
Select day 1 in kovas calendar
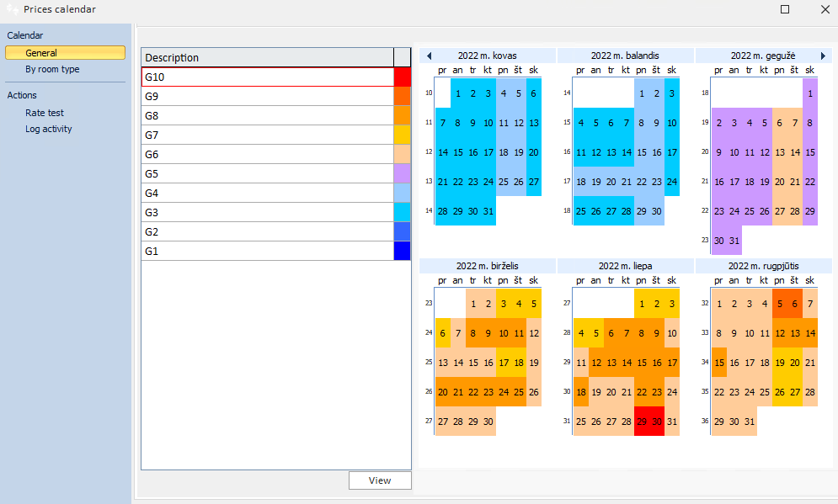pyautogui.click(x=458, y=93)
